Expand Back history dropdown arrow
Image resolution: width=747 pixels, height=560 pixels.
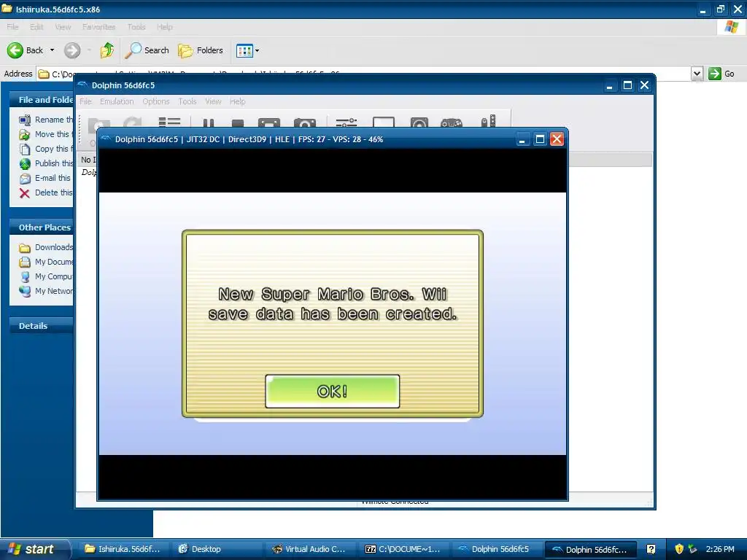pos(52,50)
